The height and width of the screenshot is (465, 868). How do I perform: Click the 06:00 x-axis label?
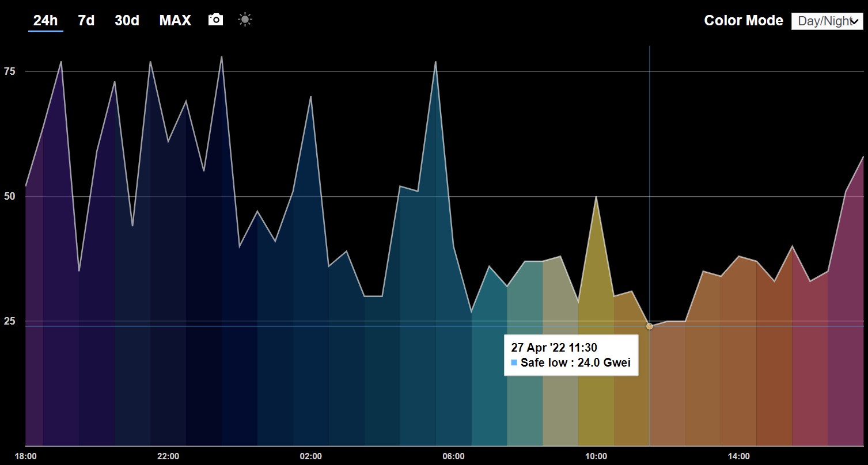[454, 456]
